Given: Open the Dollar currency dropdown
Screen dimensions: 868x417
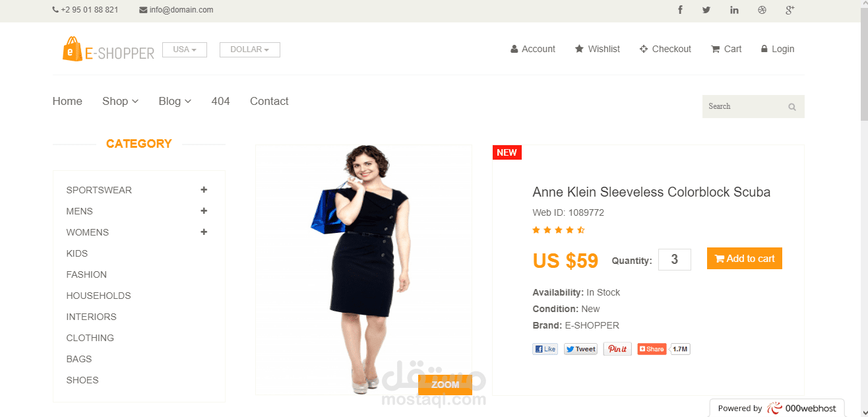Looking at the screenshot, I should 250,49.
